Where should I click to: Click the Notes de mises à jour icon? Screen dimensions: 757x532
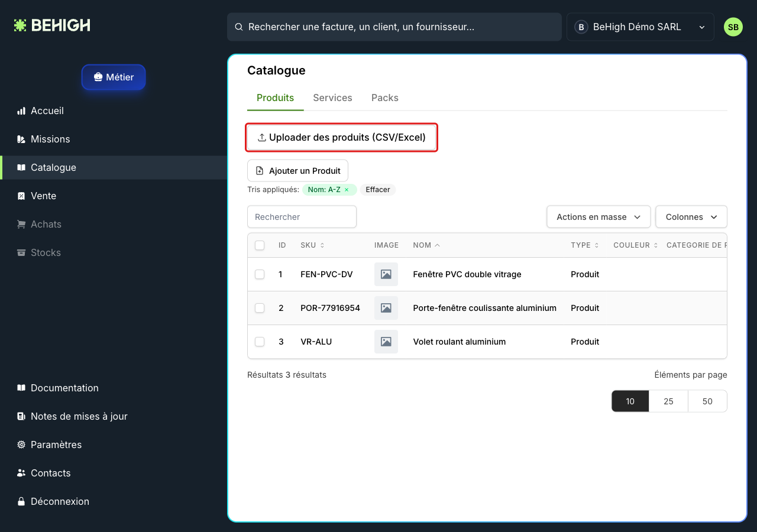pyautogui.click(x=21, y=417)
